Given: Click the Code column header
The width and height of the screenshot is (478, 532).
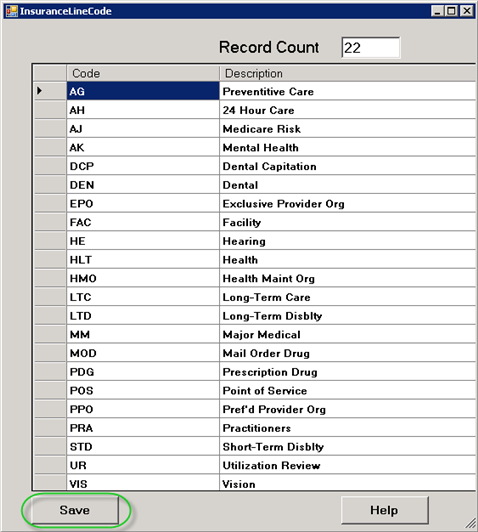Looking at the screenshot, I should [x=143, y=73].
